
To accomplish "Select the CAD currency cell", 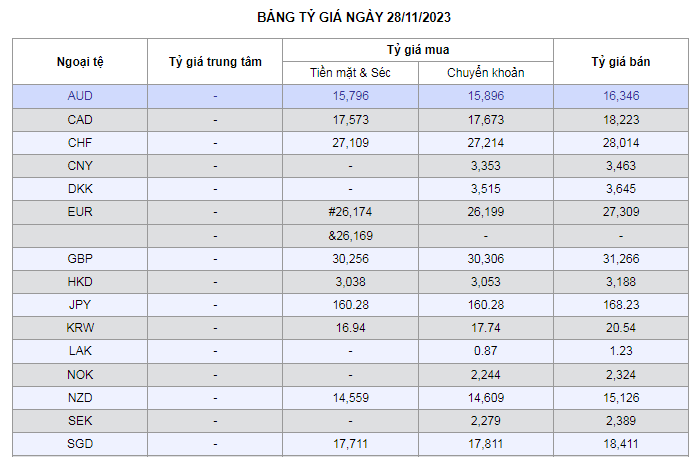I will 80,120.
